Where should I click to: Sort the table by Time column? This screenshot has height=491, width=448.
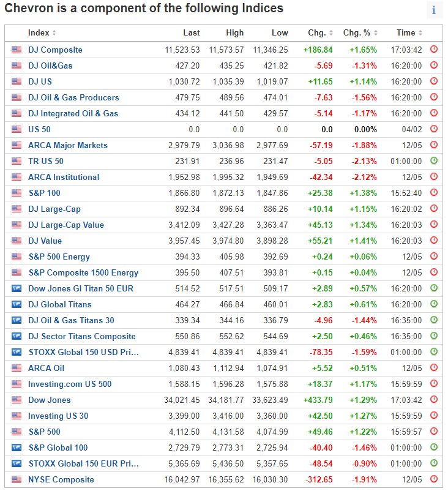(408, 33)
